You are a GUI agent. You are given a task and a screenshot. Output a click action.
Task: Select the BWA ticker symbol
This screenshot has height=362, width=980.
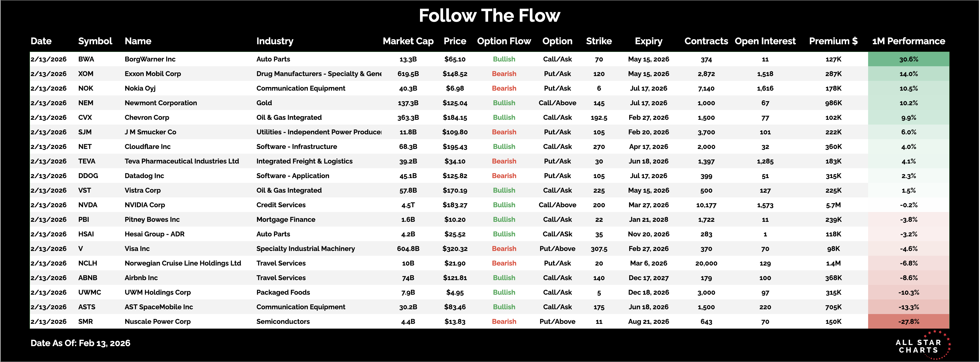click(86, 59)
